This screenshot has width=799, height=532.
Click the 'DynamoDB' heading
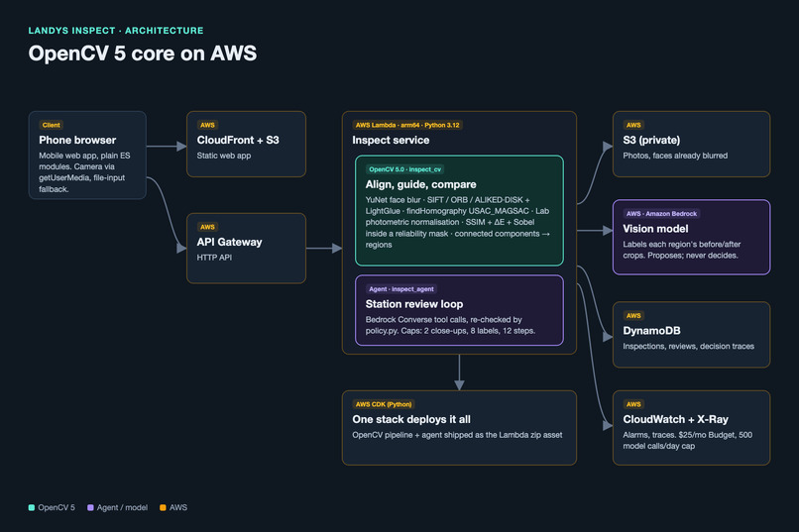tap(651, 331)
